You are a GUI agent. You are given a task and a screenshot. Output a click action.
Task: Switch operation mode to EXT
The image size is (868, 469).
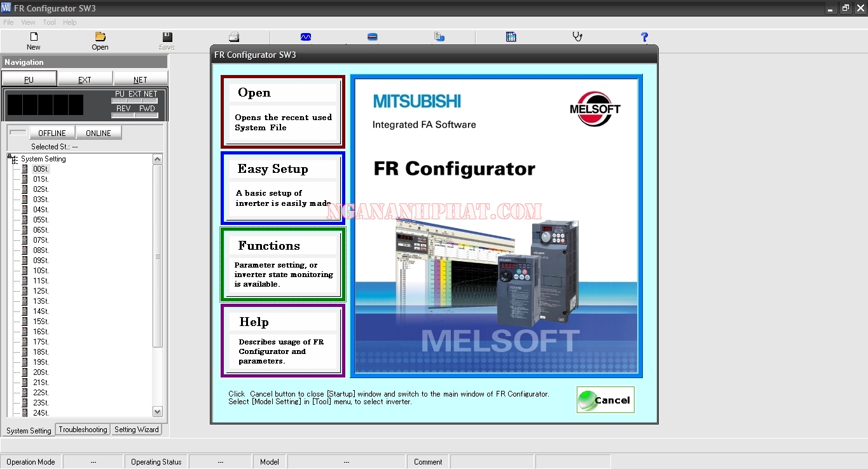tap(85, 79)
